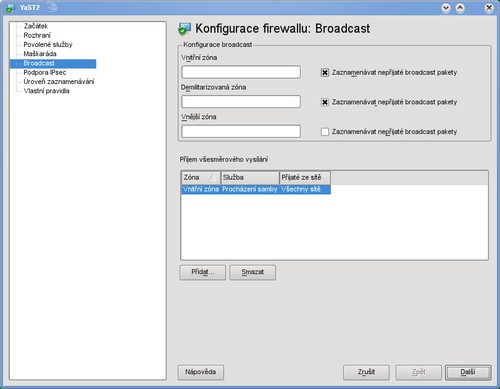The image size is (500, 389).
Task: Click the Další button
Action: tap(468, 372)
